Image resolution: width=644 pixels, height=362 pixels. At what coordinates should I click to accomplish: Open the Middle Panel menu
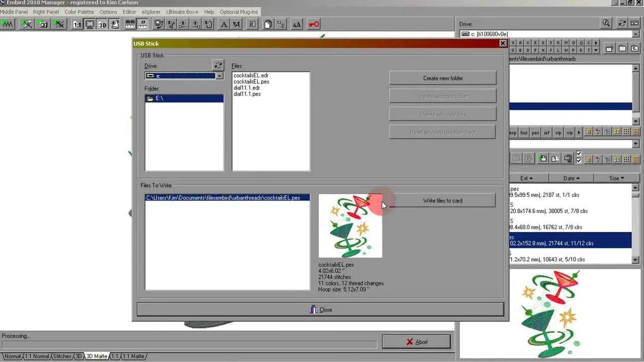click(x=14, y=12)
